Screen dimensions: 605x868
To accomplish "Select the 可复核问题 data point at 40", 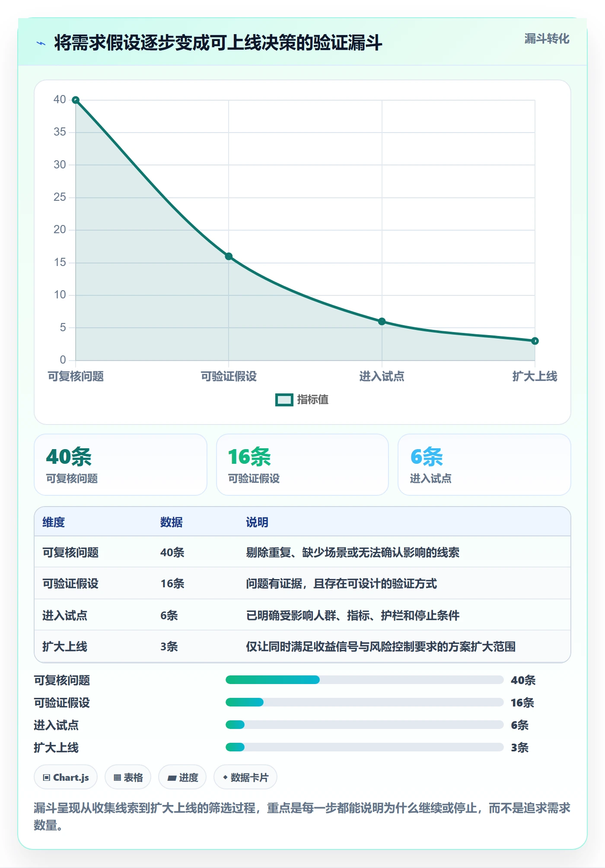I will pos(76,100).
